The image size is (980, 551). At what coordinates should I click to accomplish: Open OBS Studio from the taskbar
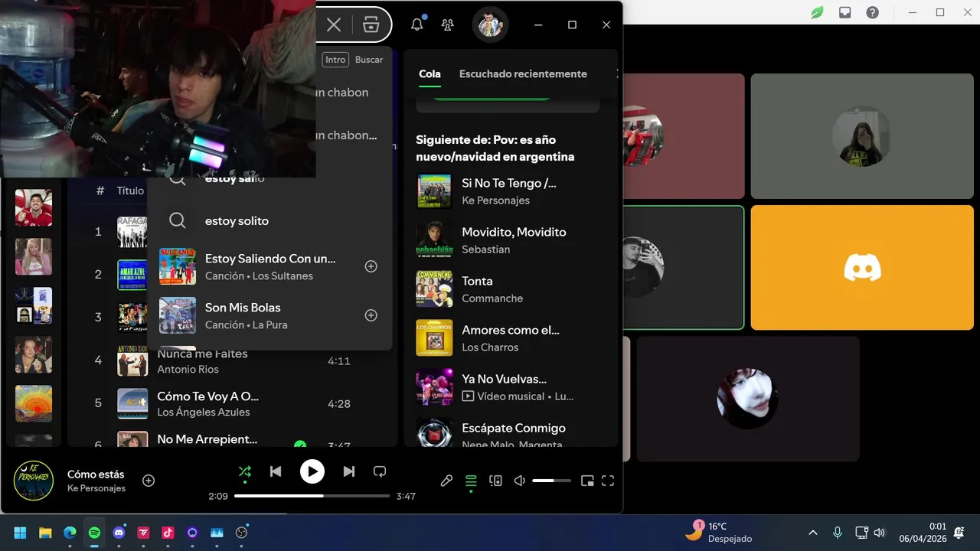241,533
